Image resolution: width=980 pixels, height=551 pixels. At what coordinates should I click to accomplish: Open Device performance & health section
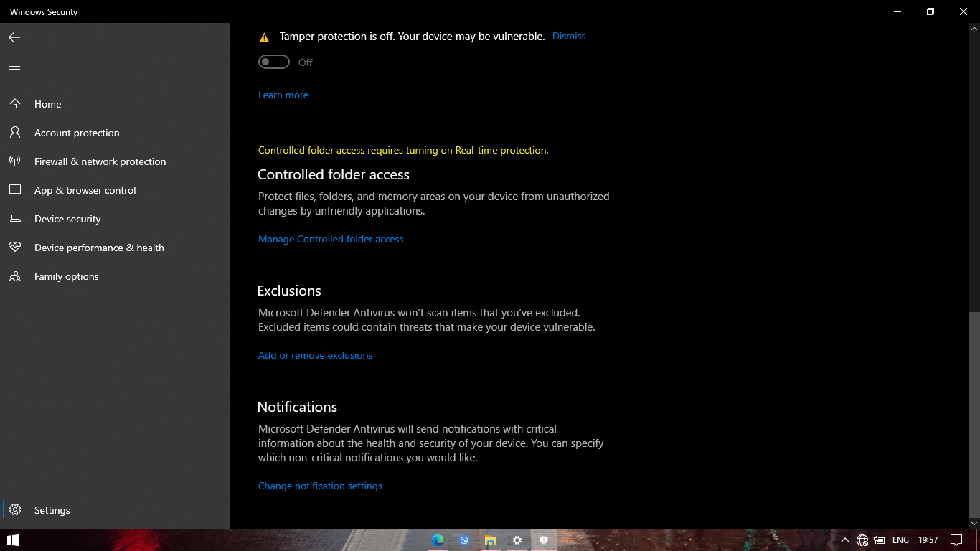99,248
